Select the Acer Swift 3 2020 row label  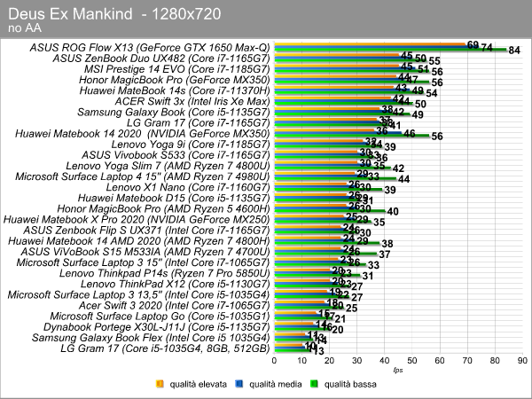175,306
